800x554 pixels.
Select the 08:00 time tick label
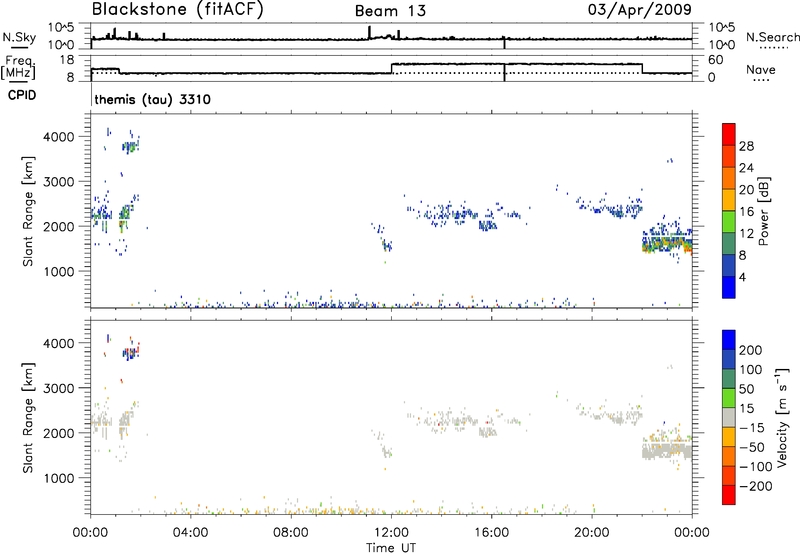point(291,533)
